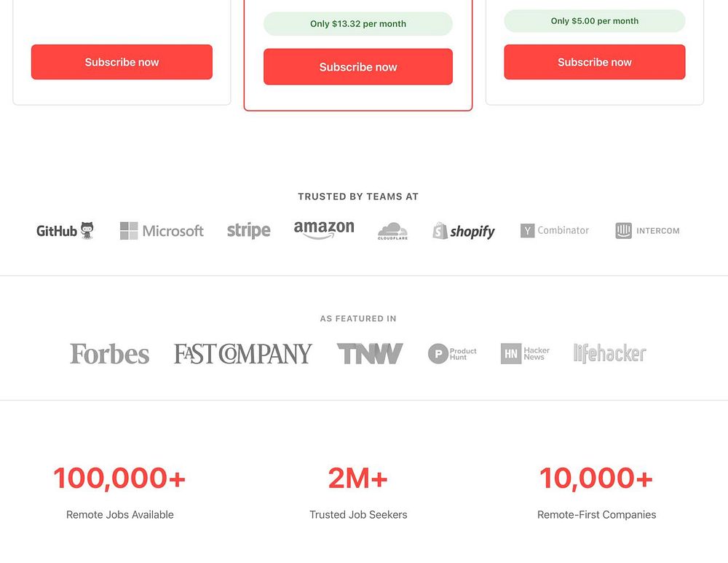Click the Fast Company logo
Image resolution: width=728 pixels, height=563 pixels.
242,354
